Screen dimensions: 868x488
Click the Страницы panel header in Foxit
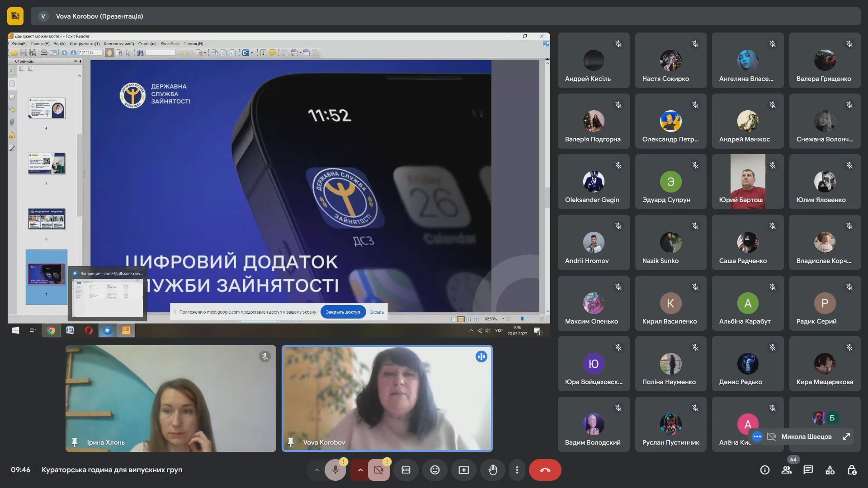(24, 61)
